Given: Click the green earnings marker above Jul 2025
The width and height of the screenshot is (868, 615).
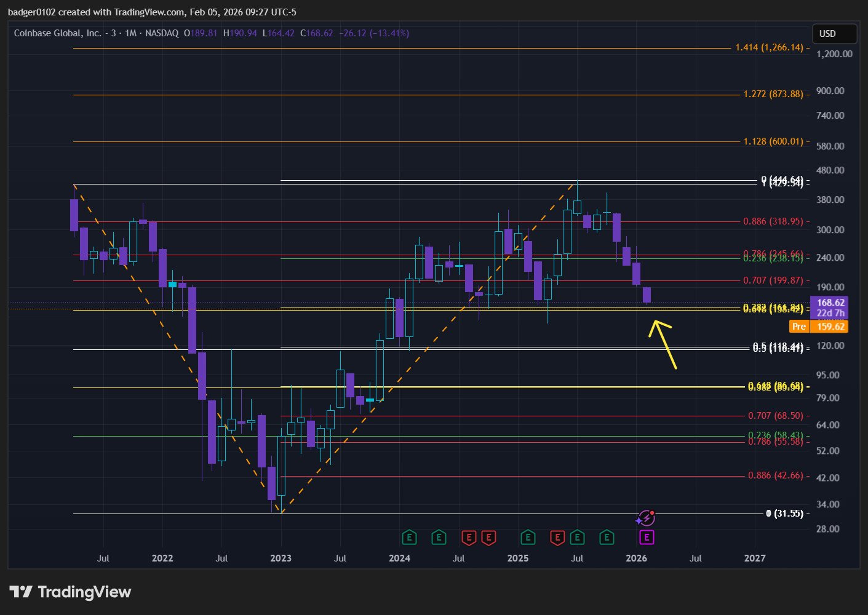Looking at the screenshot, I should [577, 538].
